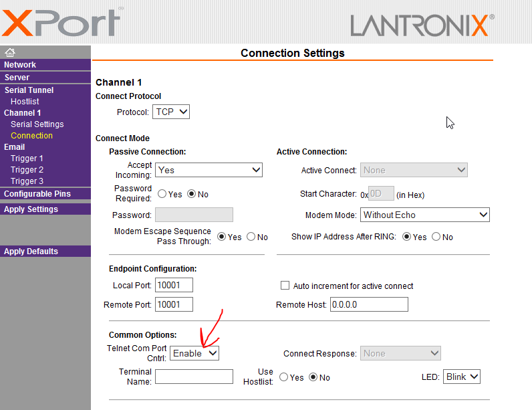Viewport: 532px width, 410px height.
Task: Click the Apply Settings button
Action: [x=45, y=209]
